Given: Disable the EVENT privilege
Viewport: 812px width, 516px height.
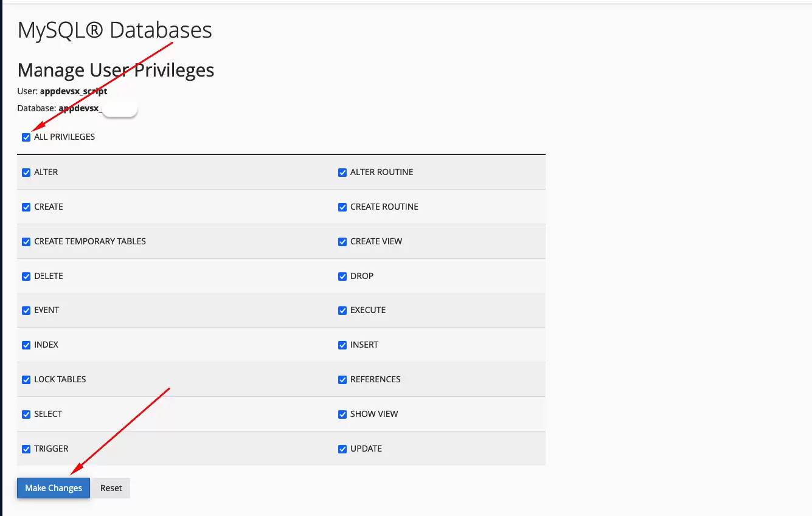Looking at the screenshot, I should [x=26, y=310].
